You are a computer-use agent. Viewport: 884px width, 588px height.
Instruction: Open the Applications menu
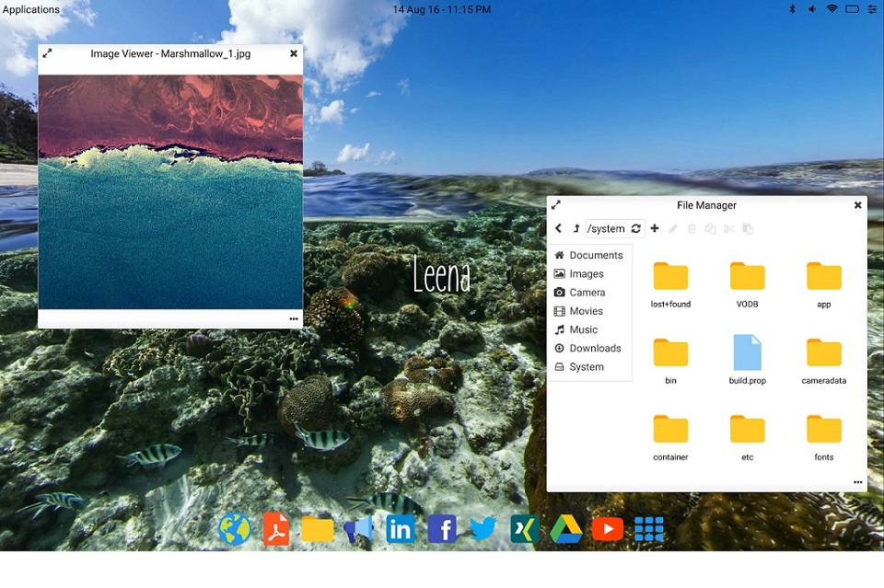point(30,9)
